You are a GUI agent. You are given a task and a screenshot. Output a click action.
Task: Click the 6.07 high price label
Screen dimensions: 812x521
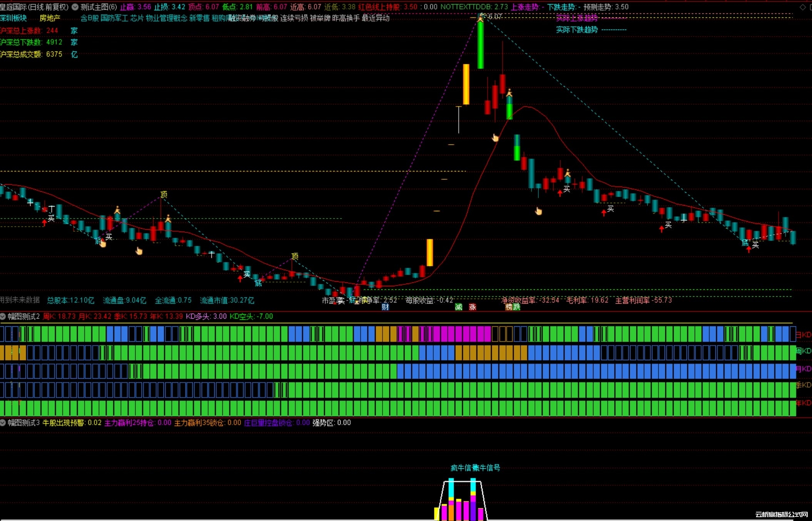coord(495,17)
